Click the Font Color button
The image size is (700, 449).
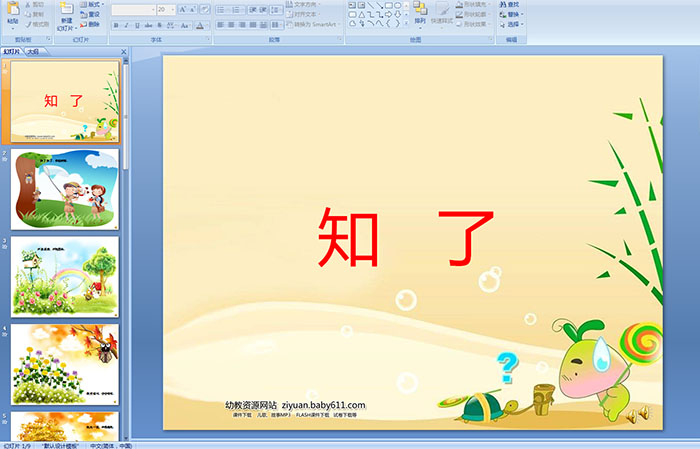tap(200, 25)
